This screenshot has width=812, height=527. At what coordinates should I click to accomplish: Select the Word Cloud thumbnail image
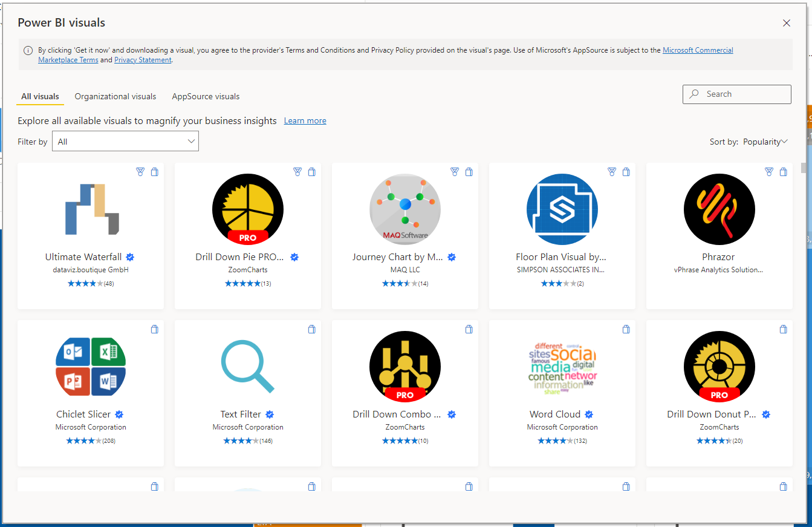pos(562,369)
